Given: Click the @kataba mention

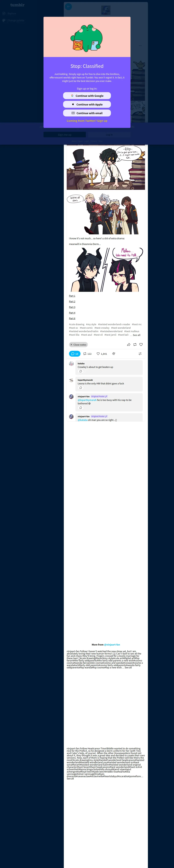Looking at the screenshot, I should coord(83,420).
